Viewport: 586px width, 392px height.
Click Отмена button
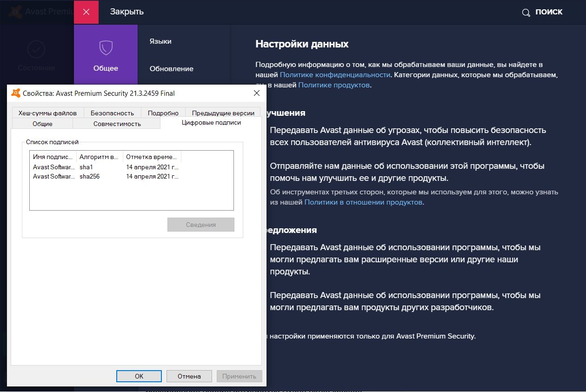[x=189, y=376]
